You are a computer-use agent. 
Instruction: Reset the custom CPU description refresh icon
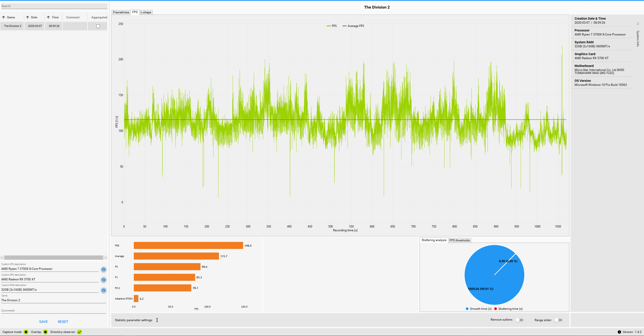click(x=103, y=269)
